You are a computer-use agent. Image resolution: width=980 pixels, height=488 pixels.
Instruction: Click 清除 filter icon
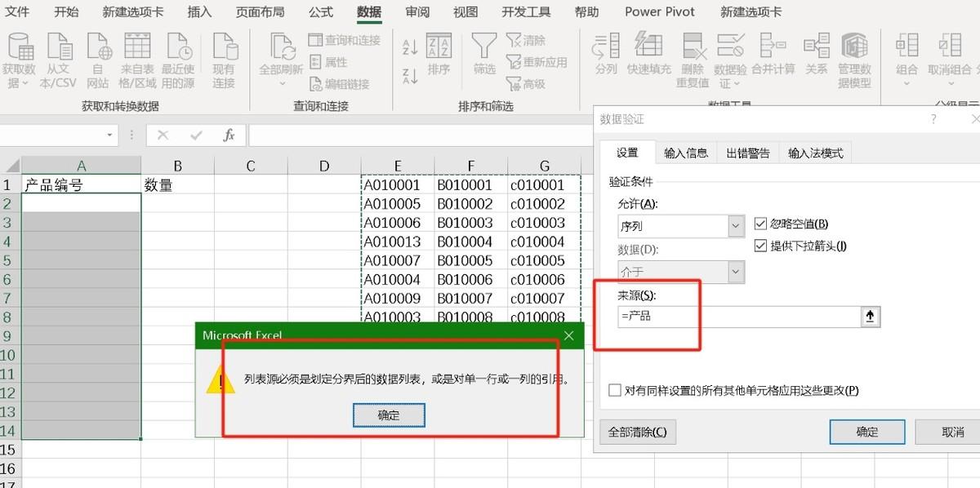(x=525, y=40)
